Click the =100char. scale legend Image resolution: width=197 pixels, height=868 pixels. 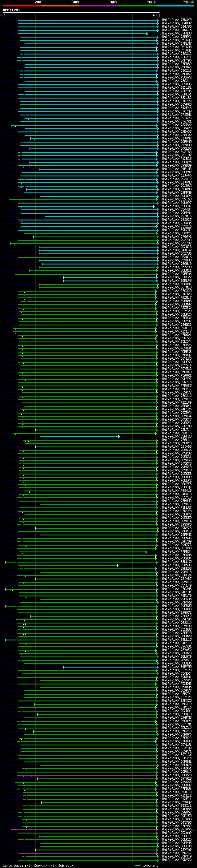click(x=147, y=865)
